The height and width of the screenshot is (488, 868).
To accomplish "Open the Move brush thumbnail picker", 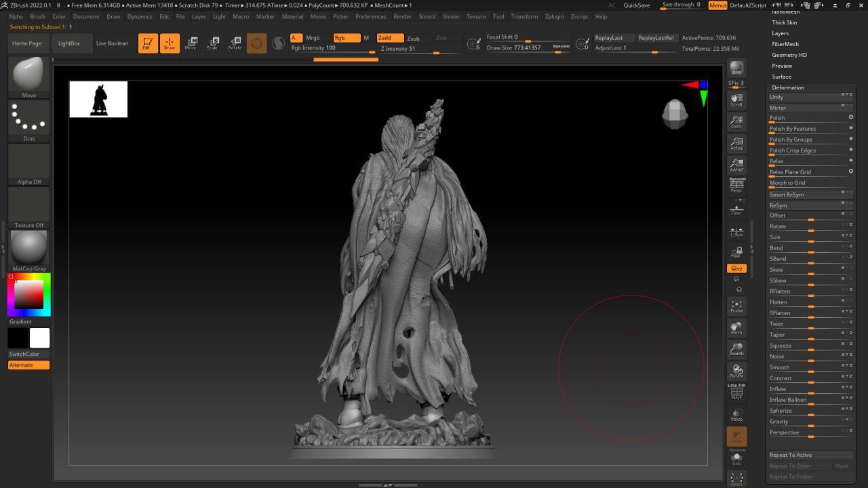I will click(x=28, y=77).
